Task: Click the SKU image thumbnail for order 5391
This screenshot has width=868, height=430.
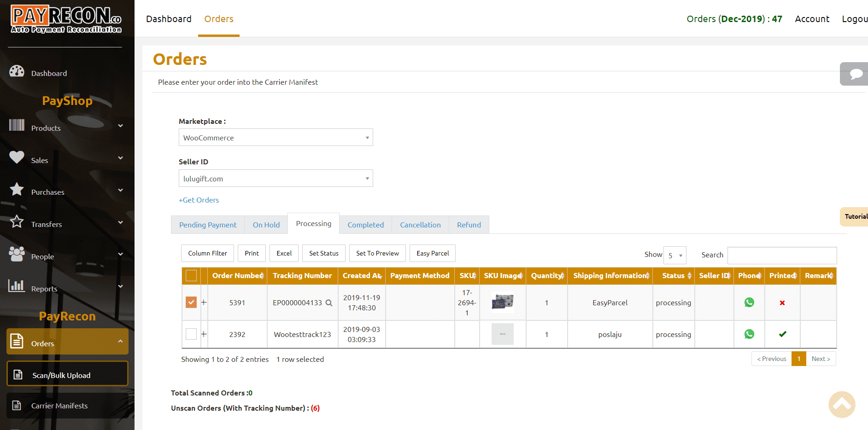Action: click(503, 302)
